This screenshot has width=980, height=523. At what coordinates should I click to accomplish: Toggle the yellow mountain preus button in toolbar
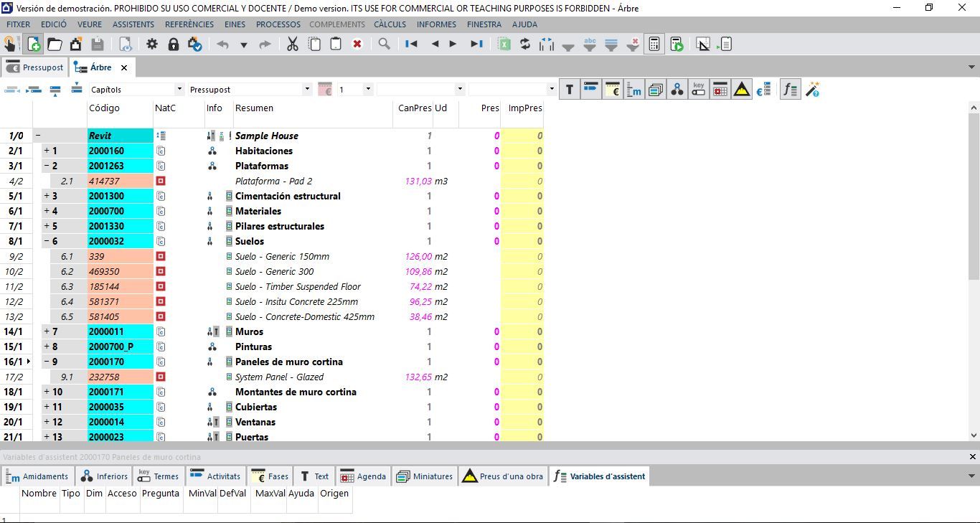tap(742, 90)
